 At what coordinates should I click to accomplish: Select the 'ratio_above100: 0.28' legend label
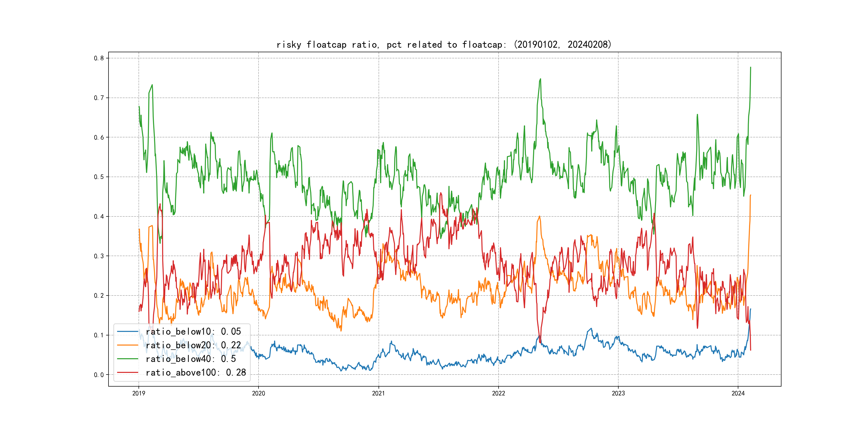[x=196, y=372]
